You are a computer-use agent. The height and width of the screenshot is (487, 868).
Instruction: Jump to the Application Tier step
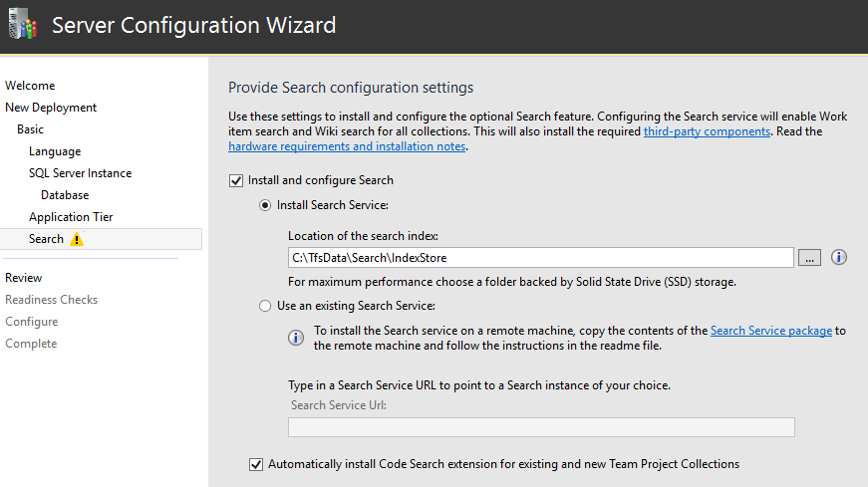click(71, 217)
